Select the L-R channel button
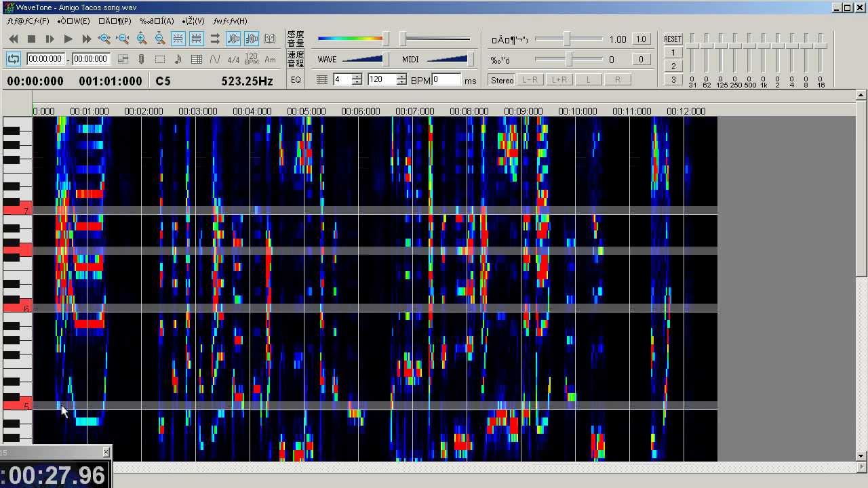This screenshot has height=488, width=868. click(x=530, y=80)
